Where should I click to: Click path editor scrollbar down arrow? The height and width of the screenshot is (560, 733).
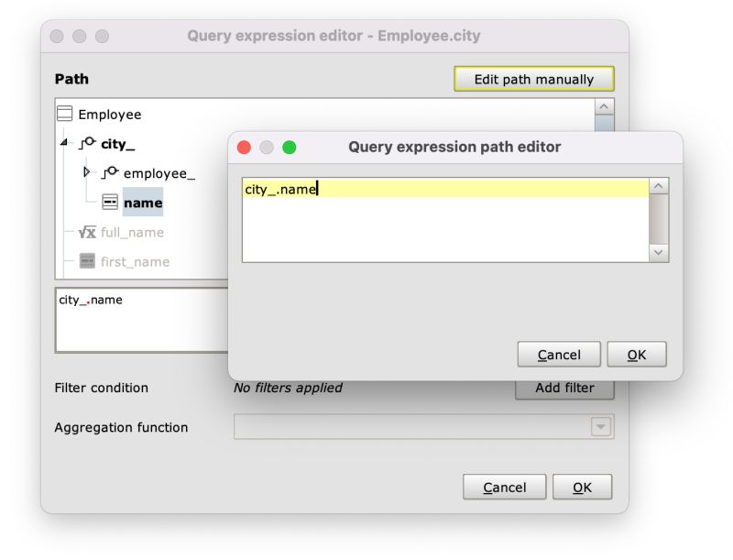[x=659, y=252]
